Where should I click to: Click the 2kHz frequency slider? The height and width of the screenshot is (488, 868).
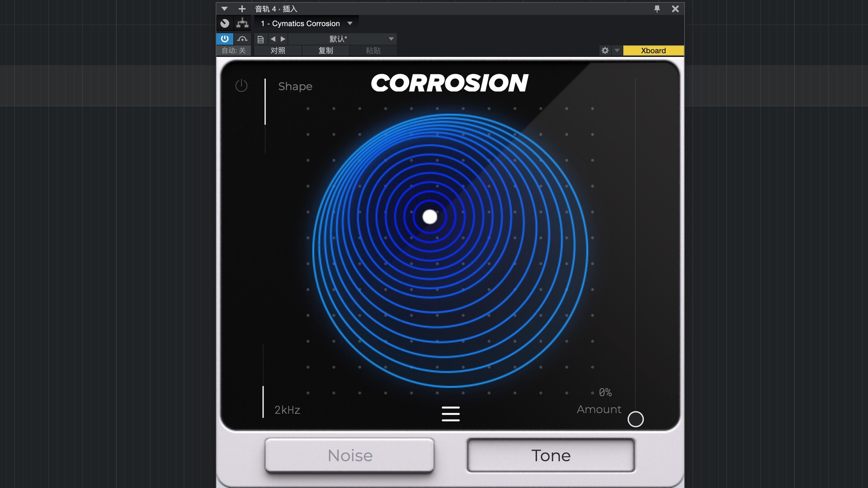[263, 380]
